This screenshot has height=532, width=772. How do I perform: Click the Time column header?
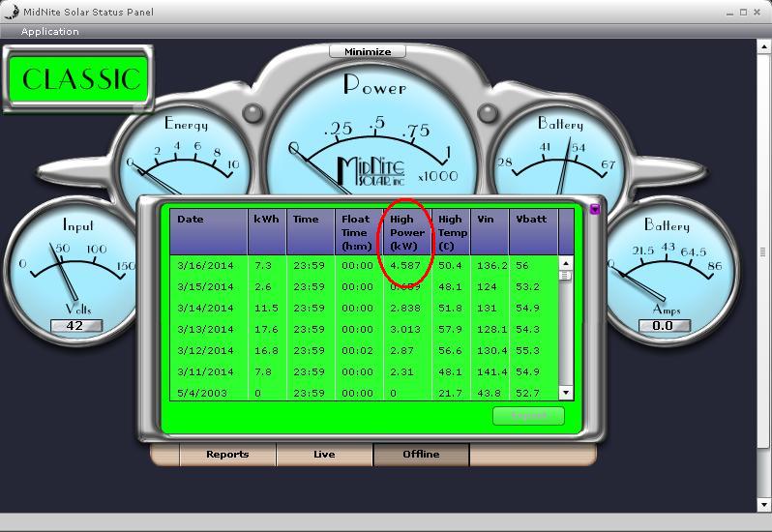point(311,232)
